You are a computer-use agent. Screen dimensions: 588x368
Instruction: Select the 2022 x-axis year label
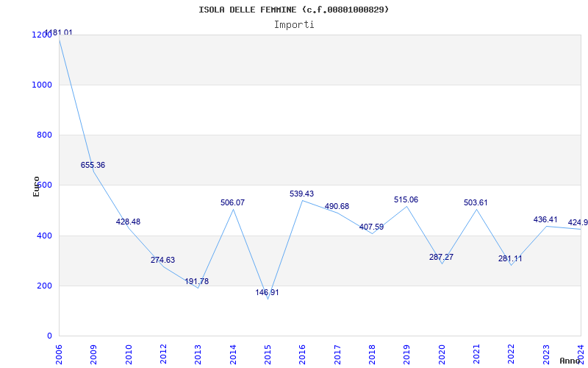[x=512, y=353]
